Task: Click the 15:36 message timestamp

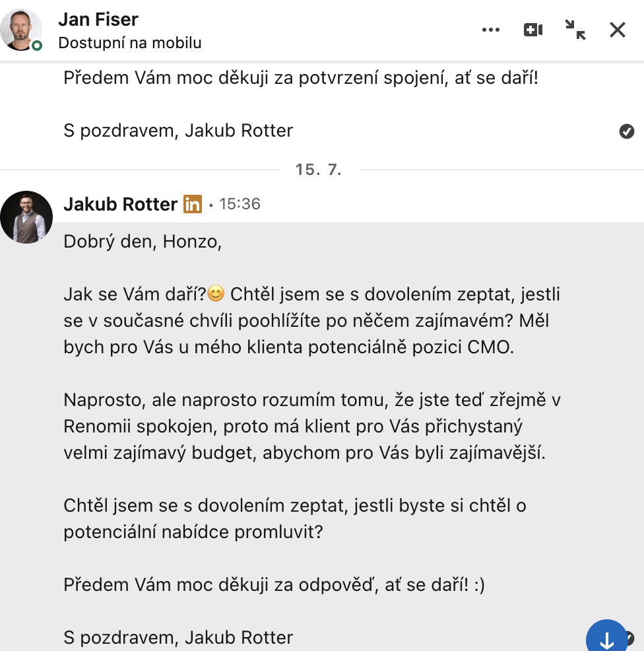Action: pos(240,204)
